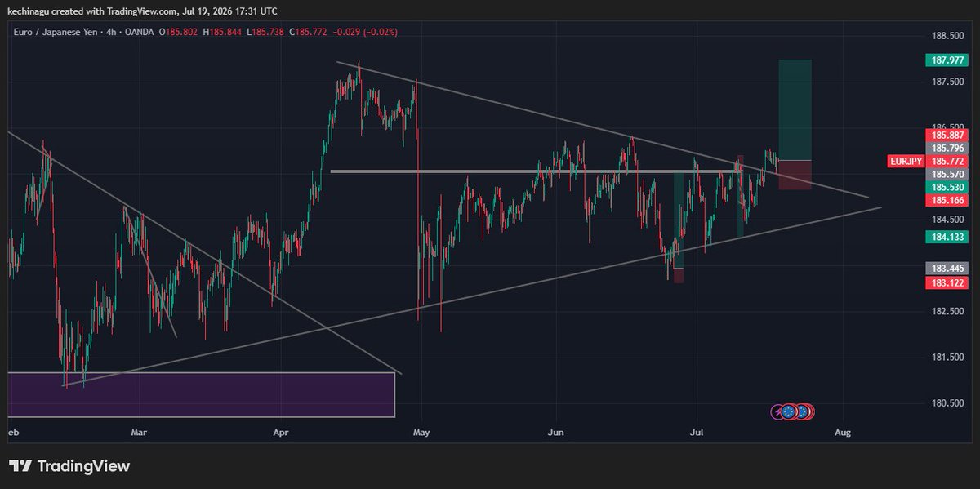Click the red 183.122 price tag

pos(946,282)
